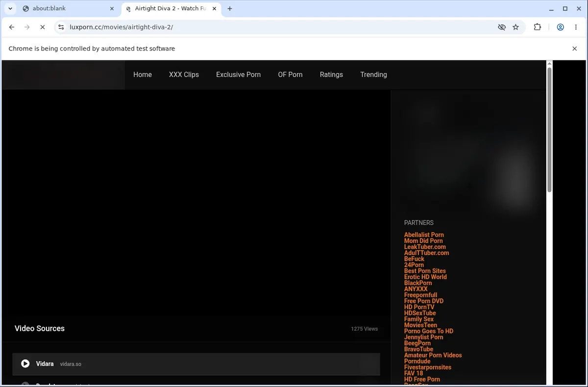Maximize the Chrome window

click(565, 8)
